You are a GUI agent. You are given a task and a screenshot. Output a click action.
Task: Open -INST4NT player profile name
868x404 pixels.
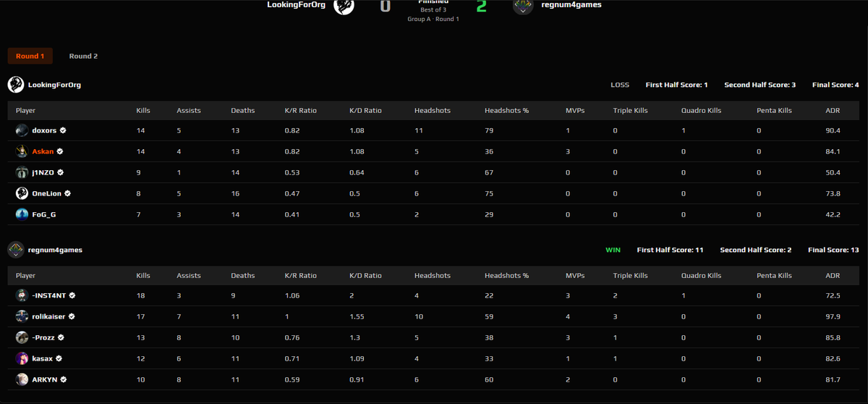point(49,295)
